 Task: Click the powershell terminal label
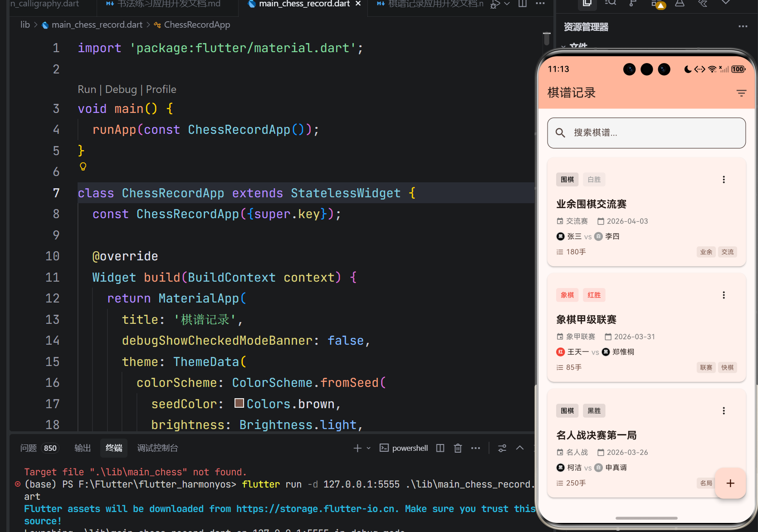[410, 448]
